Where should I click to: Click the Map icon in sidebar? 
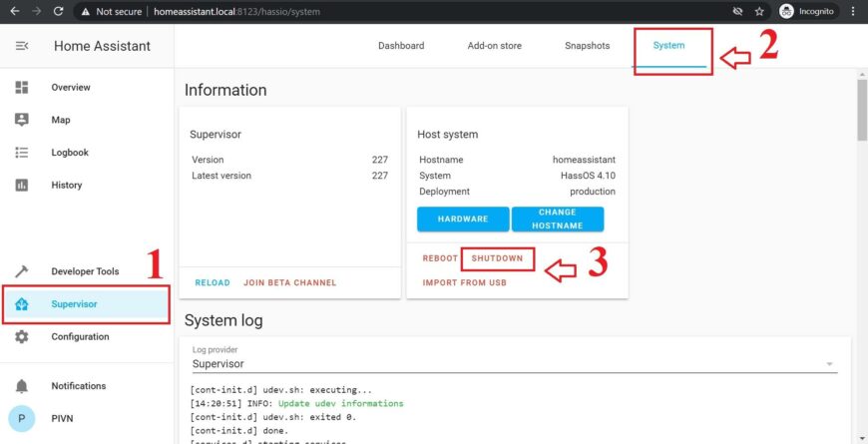tap(22, 120)
